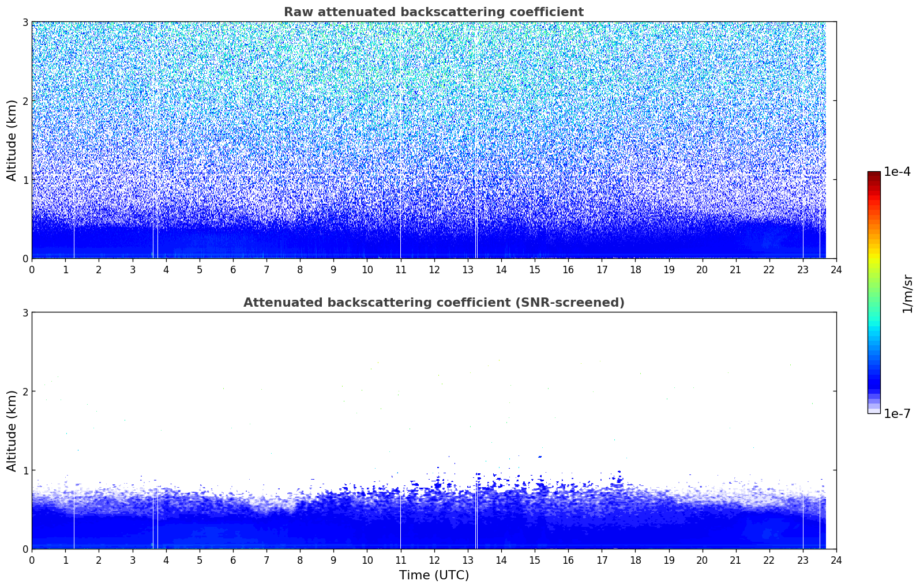Click the top plot 'Altitude (km)' label
Image resolution: width=920 pixels, height=588 pixels.
(12, 140)
